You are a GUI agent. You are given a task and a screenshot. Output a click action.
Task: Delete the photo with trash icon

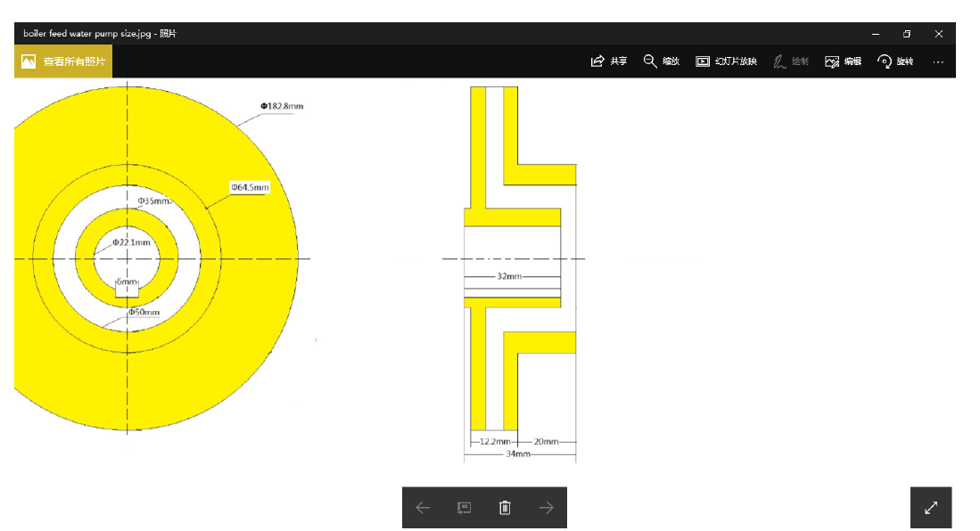[505, 508]
